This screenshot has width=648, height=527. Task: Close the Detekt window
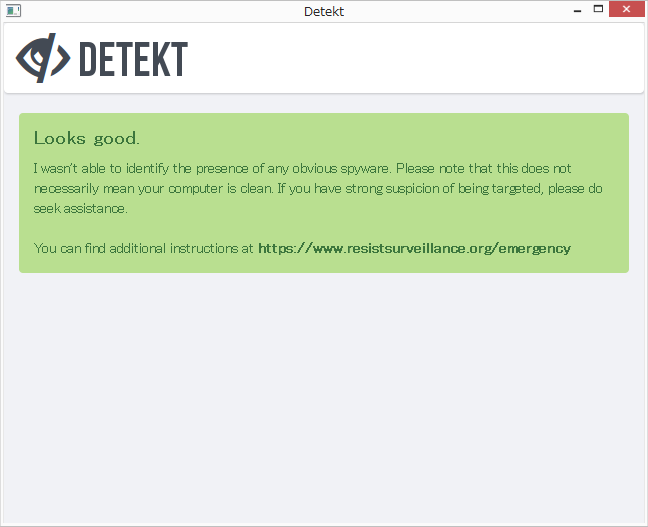[x=627, y=9]
